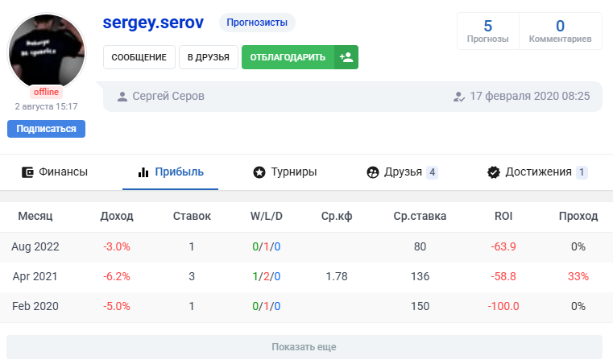This screenshot has height=364, width=613.
Task: Click the -6.2% income value
Action: tap(117, 276)
